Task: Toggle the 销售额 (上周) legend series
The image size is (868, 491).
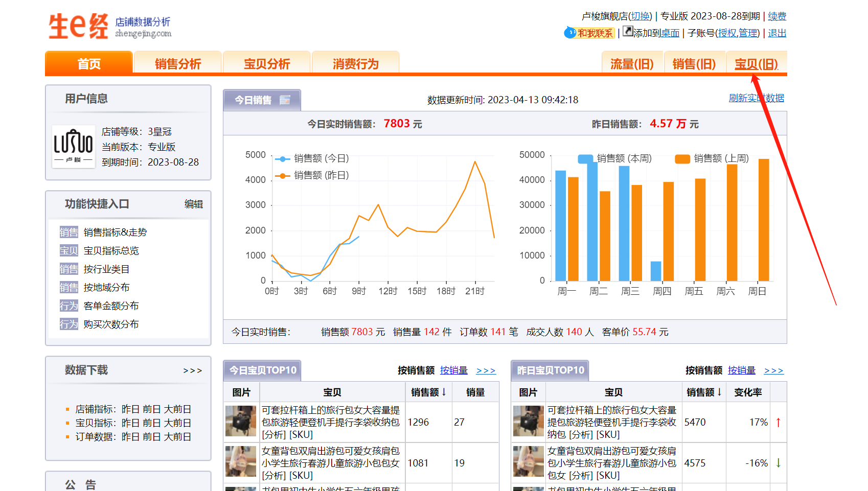Action: [712, 159]
